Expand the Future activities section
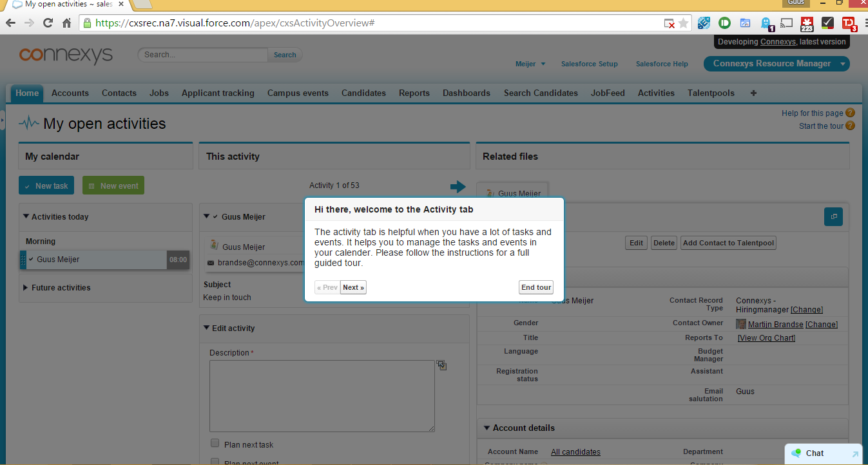Viewport: 868px width, 465px height. coord(26,287)
